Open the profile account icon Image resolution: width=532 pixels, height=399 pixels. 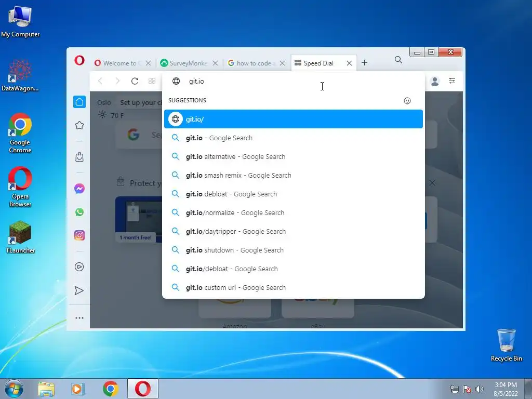435,81
